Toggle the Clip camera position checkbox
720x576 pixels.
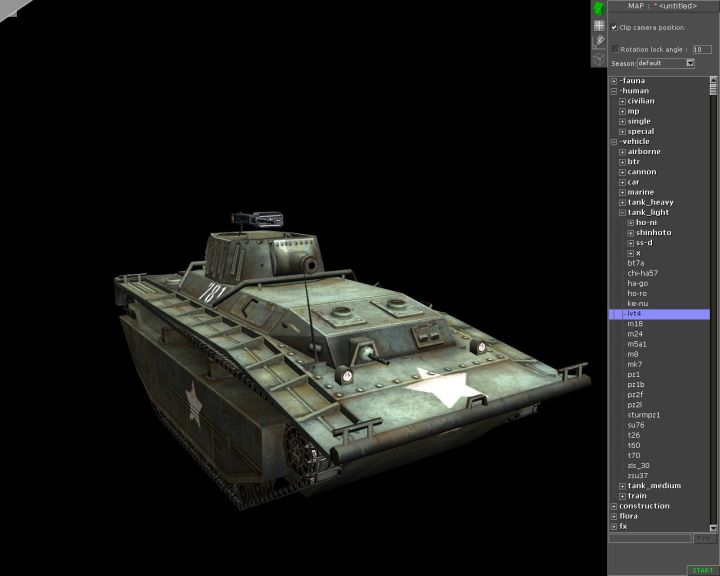615,27
